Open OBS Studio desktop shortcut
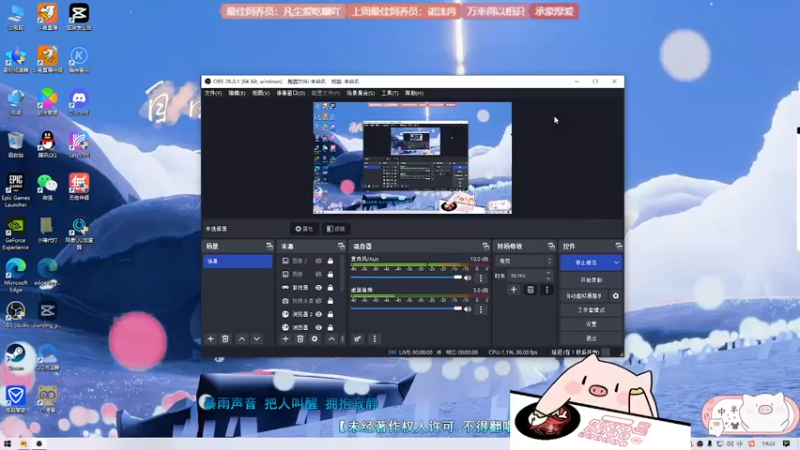 click(x=15, y=314)
